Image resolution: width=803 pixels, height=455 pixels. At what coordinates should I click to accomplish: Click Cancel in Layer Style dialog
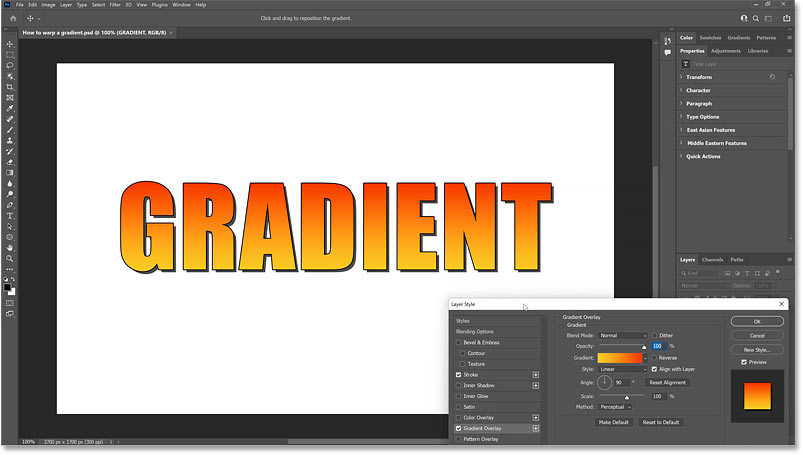pyautogui.click(x=757, y=336)
